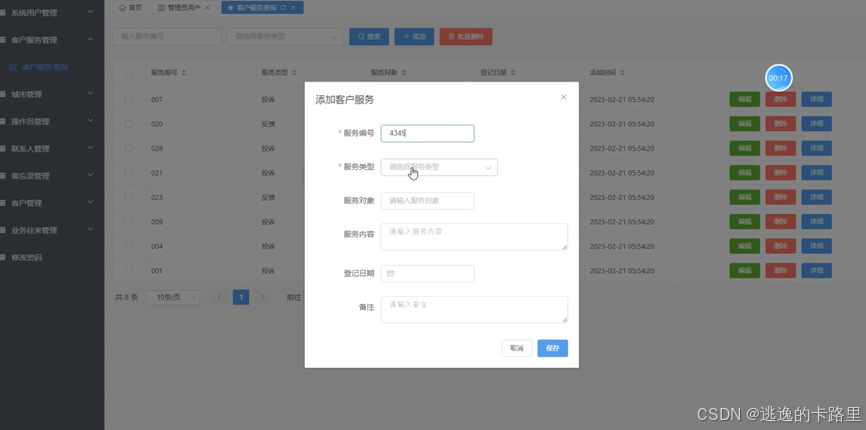Click 保存 to save the service
The image size is (866, 430).
pyautogui.click(x=552, y=348)
